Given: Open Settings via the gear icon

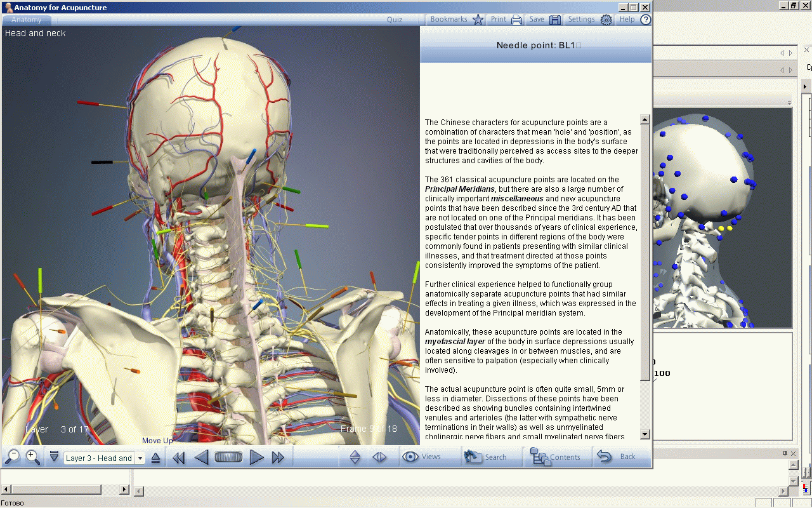Looking at the screenshot, I should coord(589,20).
